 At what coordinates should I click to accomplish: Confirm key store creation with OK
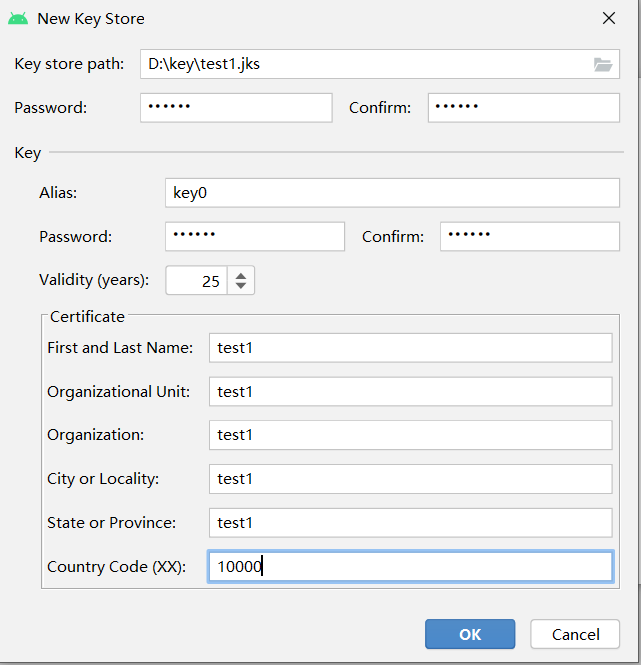[470, 634]
